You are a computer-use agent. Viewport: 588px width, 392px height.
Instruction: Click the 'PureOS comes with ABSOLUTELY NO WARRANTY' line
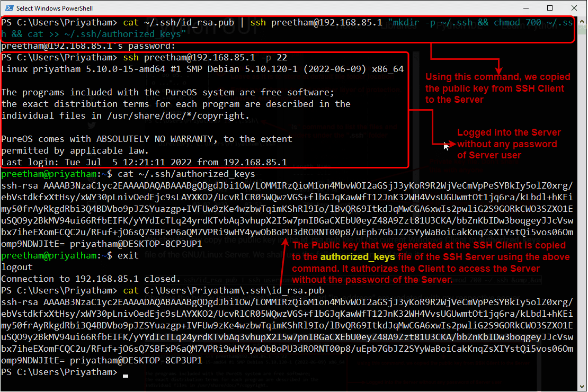[x=106, y=138]
